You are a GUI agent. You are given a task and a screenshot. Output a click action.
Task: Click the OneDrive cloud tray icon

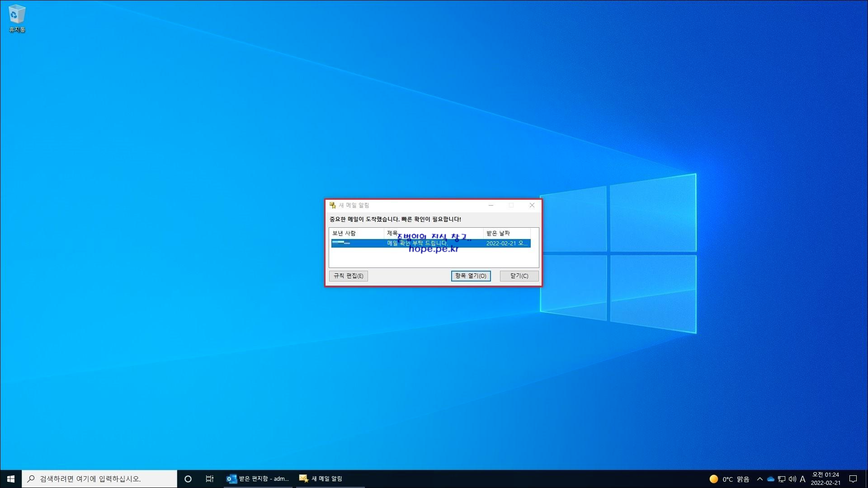[x=771, y=479]
